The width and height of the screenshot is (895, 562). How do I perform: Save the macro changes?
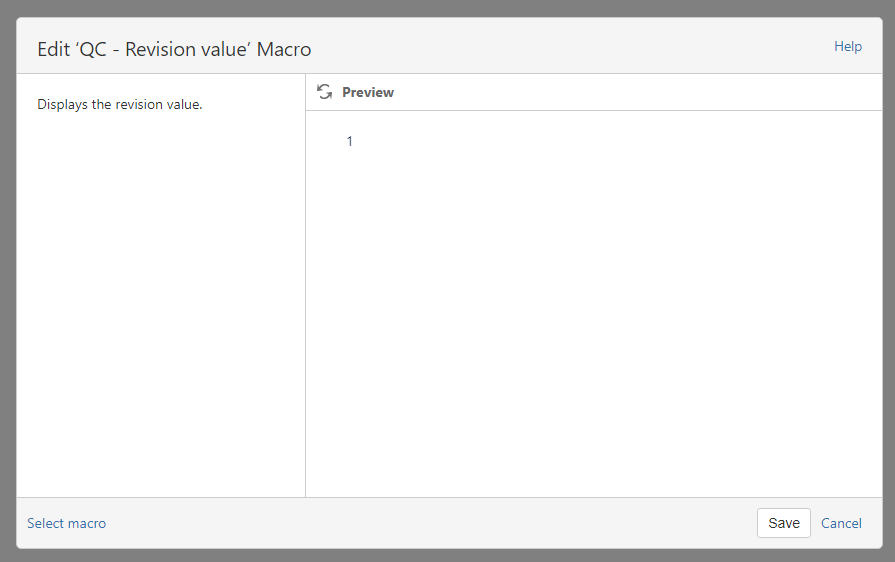(x=783, y=523)
